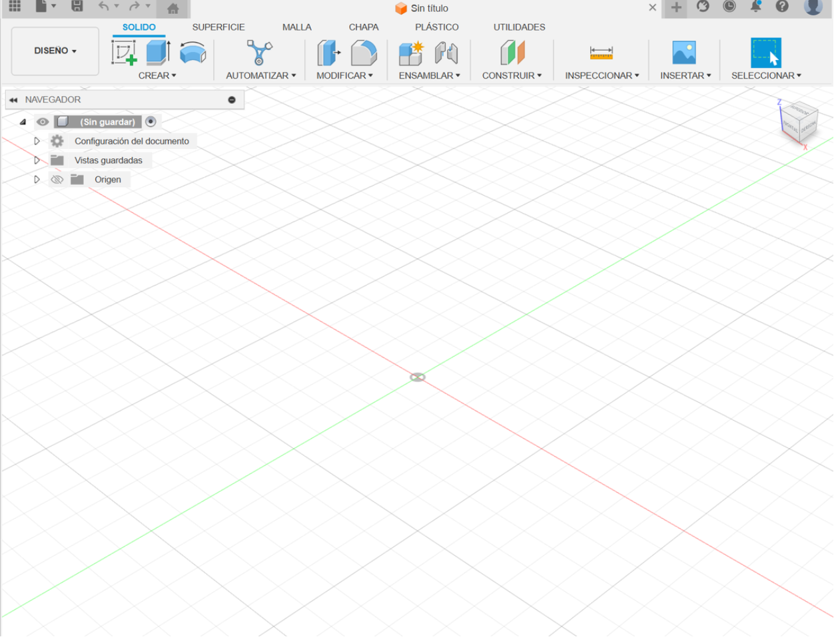The height and width of the screenshot is (637, 840).
Task: Click the NAVEGADOR panel options dot
Action: [x=232, y=100]
